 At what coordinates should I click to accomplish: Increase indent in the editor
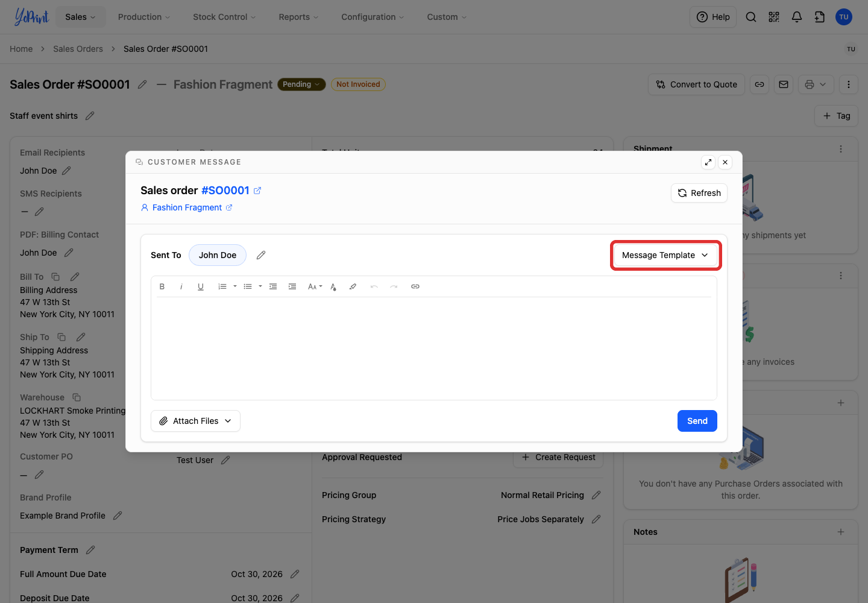292,286
